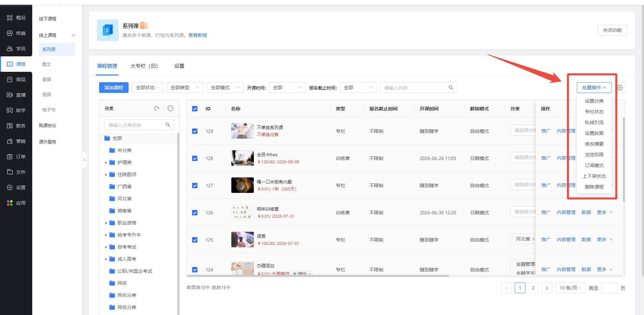Choose 删除课程 from the batch menu

[x=594, y=187]
